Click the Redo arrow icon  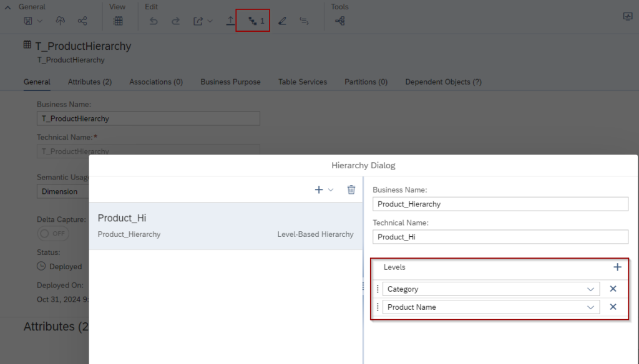(175, 21)
